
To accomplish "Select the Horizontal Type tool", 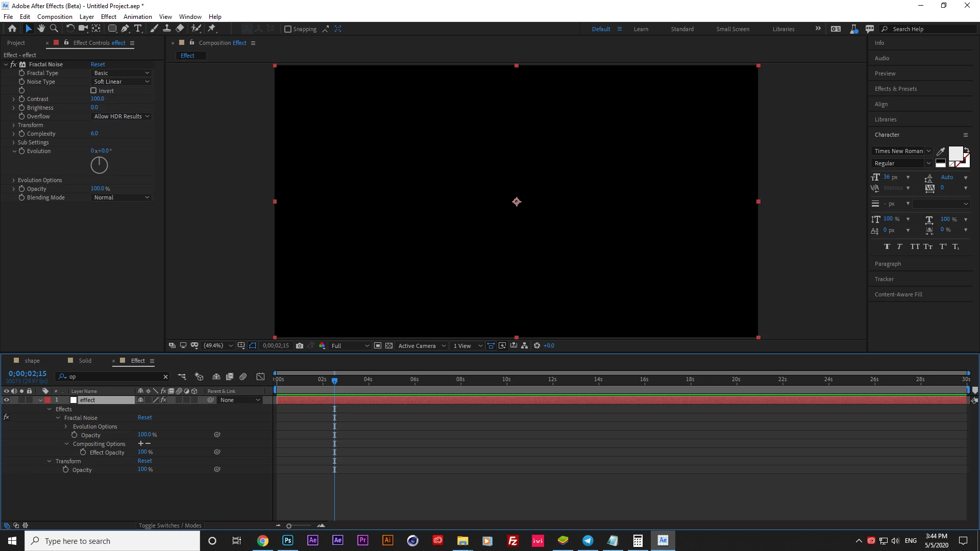I will pos(138,29).
